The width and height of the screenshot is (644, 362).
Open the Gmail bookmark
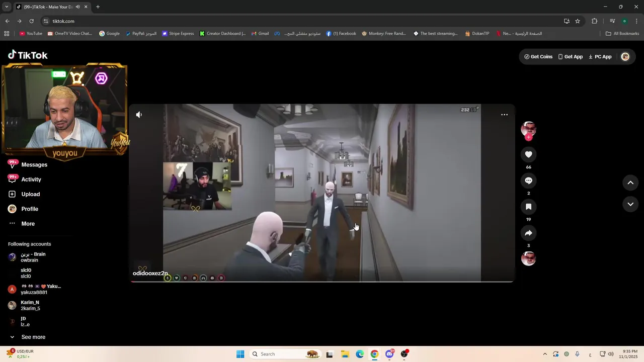pyautogui.click(x=260, y=34)
